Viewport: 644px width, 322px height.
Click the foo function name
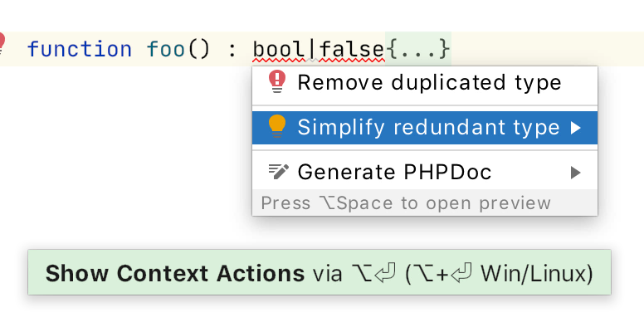[x=166, y=49]
